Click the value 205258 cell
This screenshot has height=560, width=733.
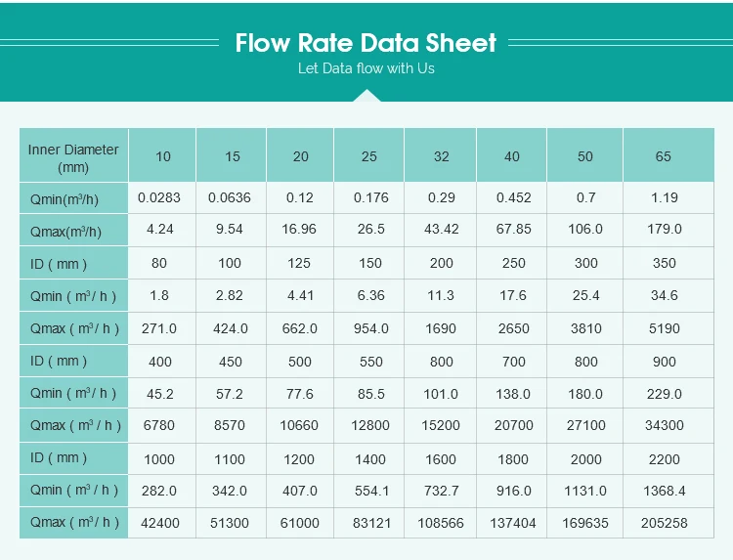click(668, 523)
